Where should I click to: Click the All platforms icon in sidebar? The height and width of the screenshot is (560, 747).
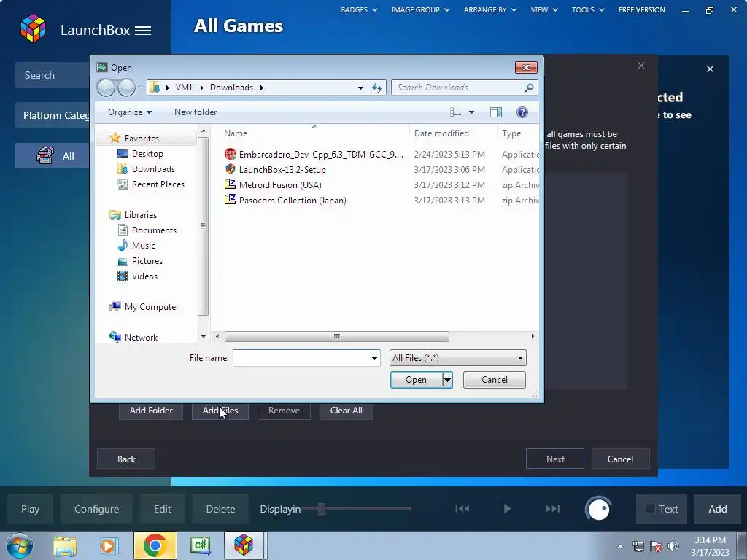tap(45, 156)
